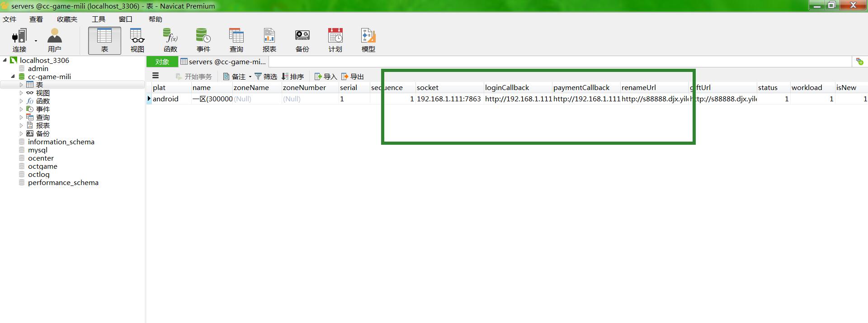
Task: Open the 工具 (Tools) menu
Action: [x=98, y=19]
